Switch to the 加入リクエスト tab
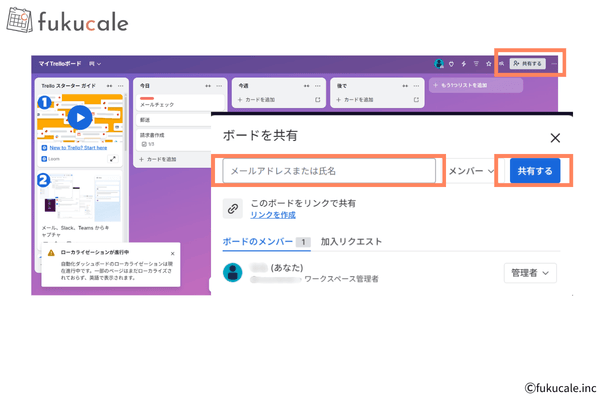Screen dimensions: 600x400 coord(351,241)
